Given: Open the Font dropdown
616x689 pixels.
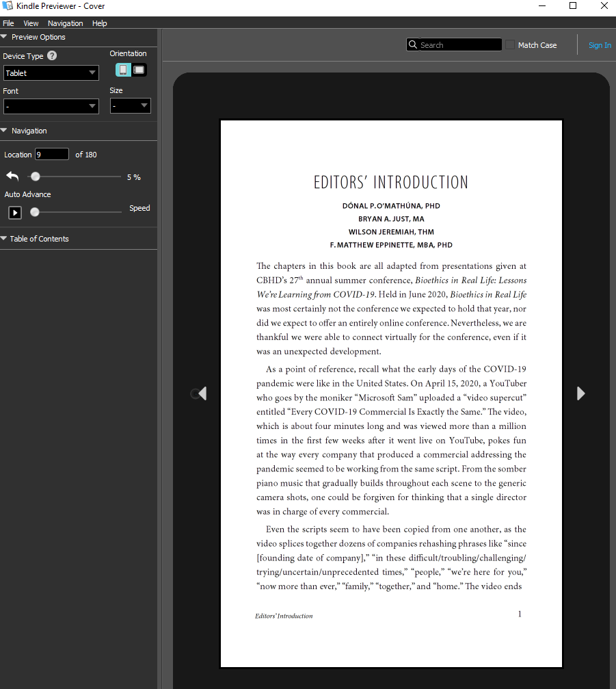Looking at the screenshot, I should point(51,106).
